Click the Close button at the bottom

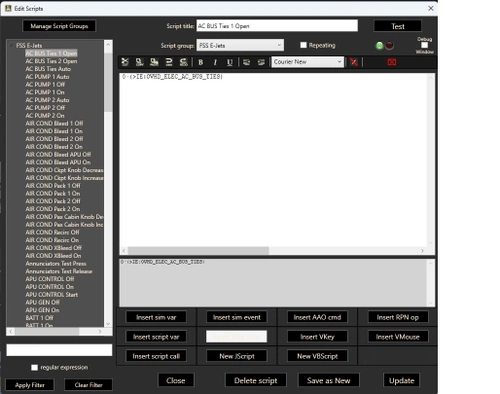pos(176,380)
